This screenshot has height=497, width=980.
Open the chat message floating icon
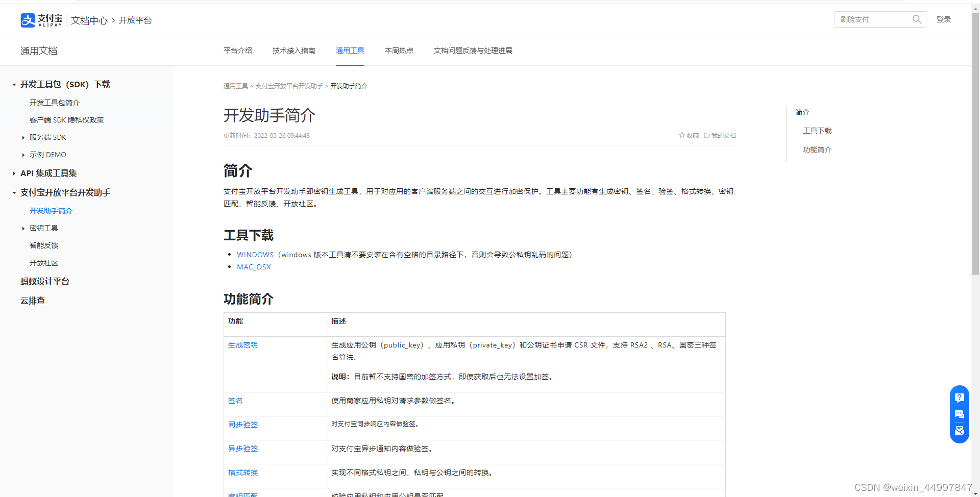959,414
